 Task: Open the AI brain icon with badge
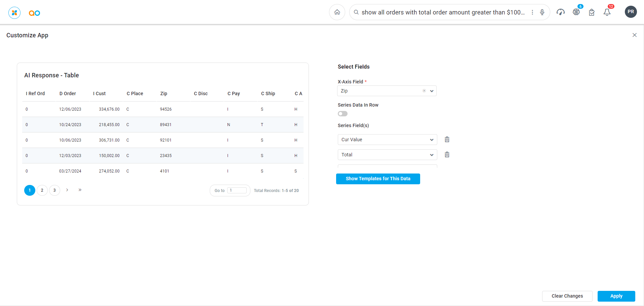coord(576,12)
